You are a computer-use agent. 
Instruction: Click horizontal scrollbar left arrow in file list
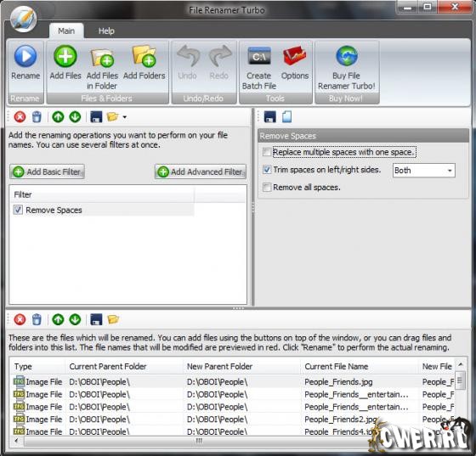point(16,441)
